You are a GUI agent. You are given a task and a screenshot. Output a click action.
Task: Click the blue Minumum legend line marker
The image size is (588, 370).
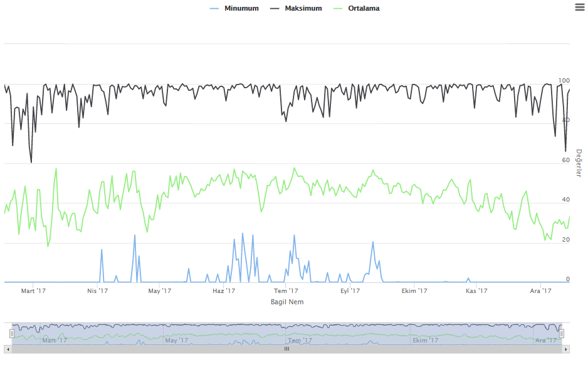tap(214, 9)
